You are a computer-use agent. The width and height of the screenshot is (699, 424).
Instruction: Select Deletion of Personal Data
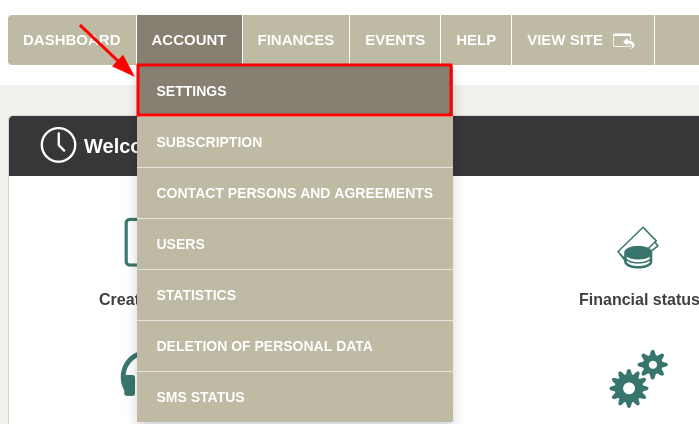294,346
